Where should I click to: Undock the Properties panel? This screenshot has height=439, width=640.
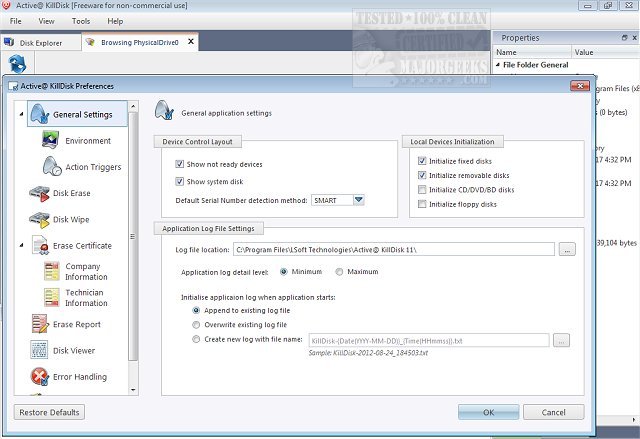click(x=624, y=38)
